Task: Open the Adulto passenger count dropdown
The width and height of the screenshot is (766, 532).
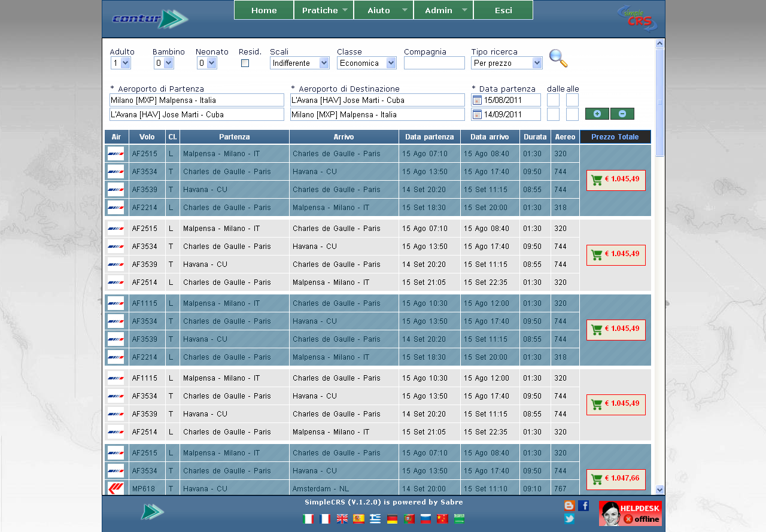Action: [x=121, y=63]
